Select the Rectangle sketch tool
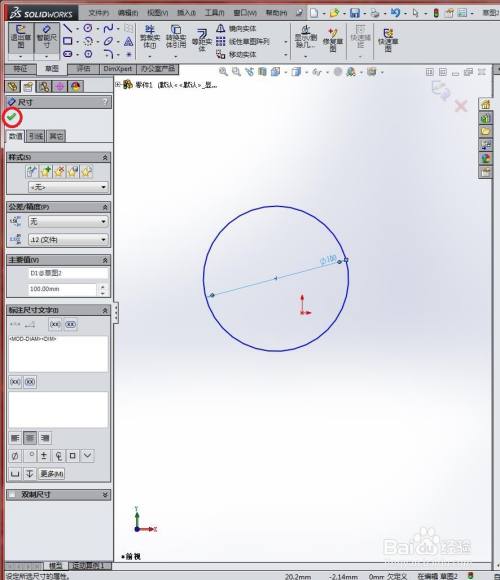The width and height of the screenshot is (500, 580). click(x=67, y=41)
